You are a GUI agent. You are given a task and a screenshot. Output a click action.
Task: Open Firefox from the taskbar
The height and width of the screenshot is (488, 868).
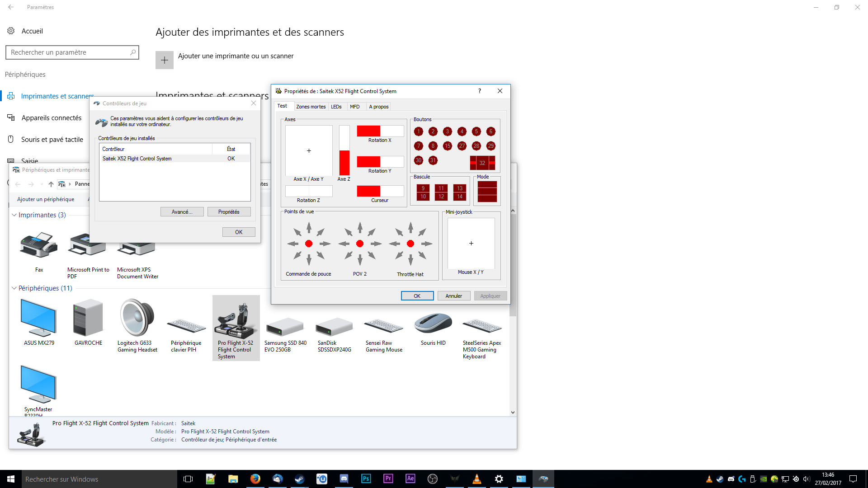[255, 479]
